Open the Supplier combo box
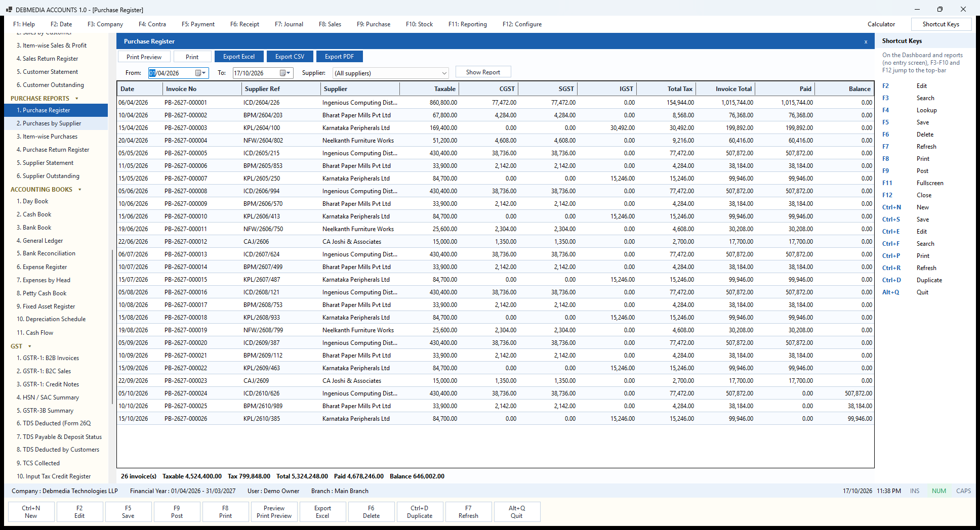 [x=391, y=73]
